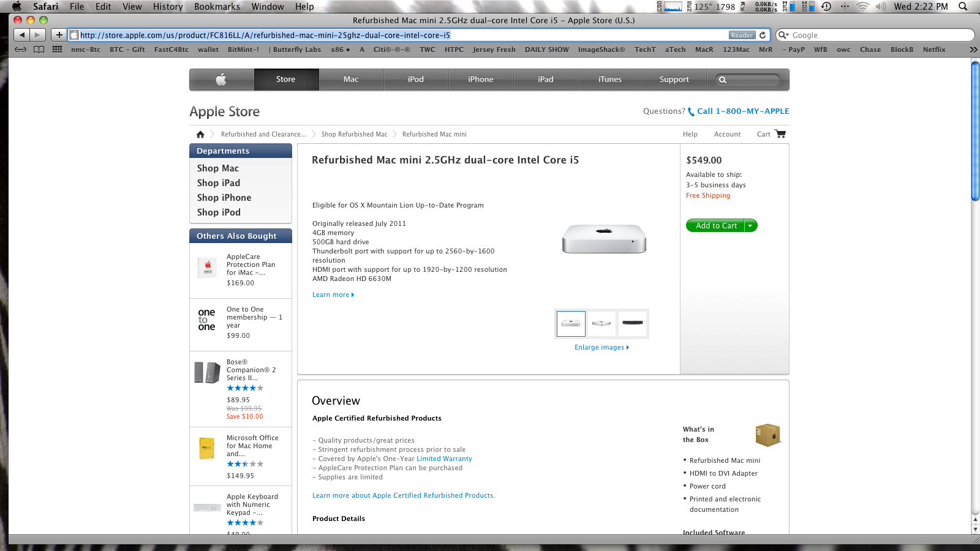Click the Microsoft Office box image
980x551 pixels.
(207, 448)
